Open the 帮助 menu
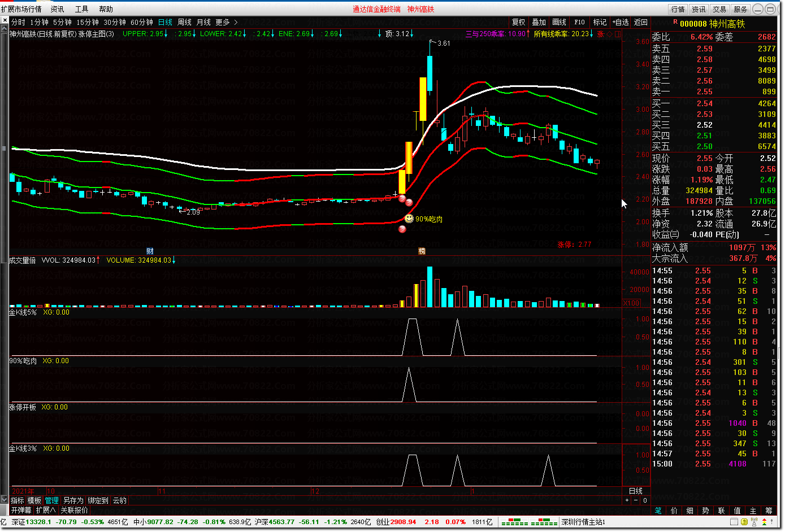Viewport: 785px width, 532px height. [106, 9]
